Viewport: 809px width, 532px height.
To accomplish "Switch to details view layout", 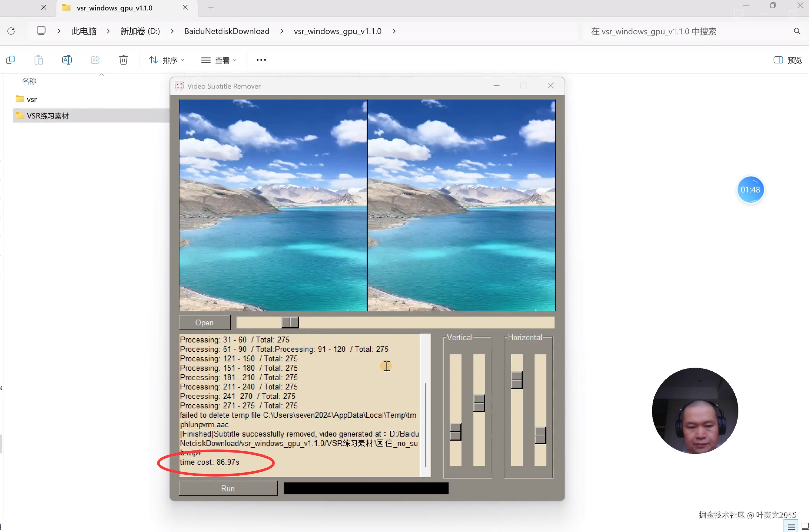I will (x=791, y=526).
